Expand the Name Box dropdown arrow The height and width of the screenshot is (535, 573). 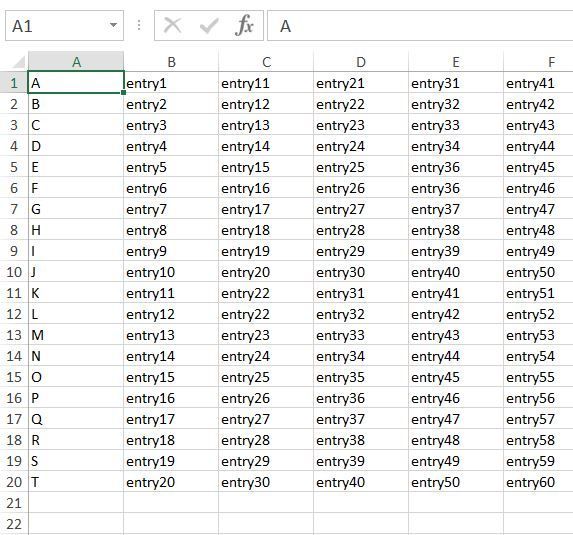pos(113,25)
